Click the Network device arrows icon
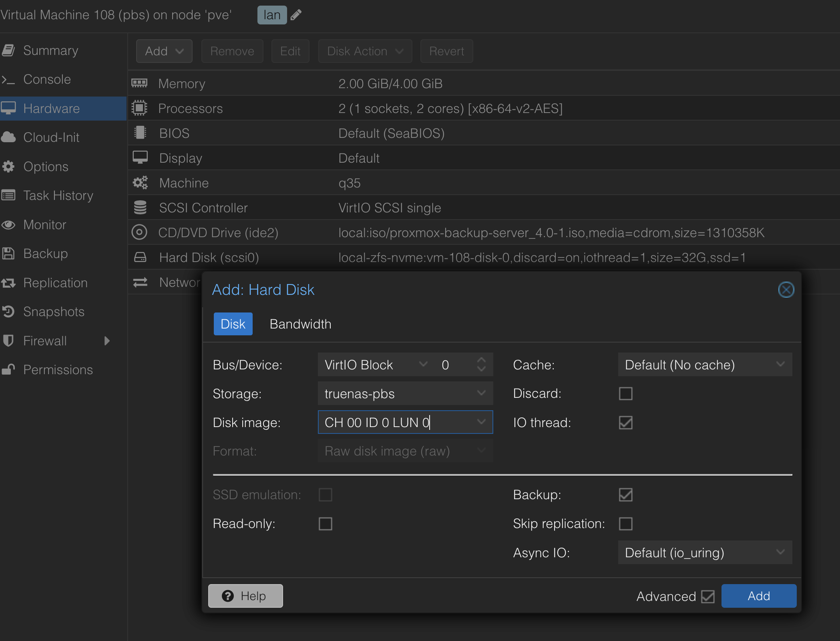This screenshot has height=641, width=840. pyautogui.click(x=140, y=282)
